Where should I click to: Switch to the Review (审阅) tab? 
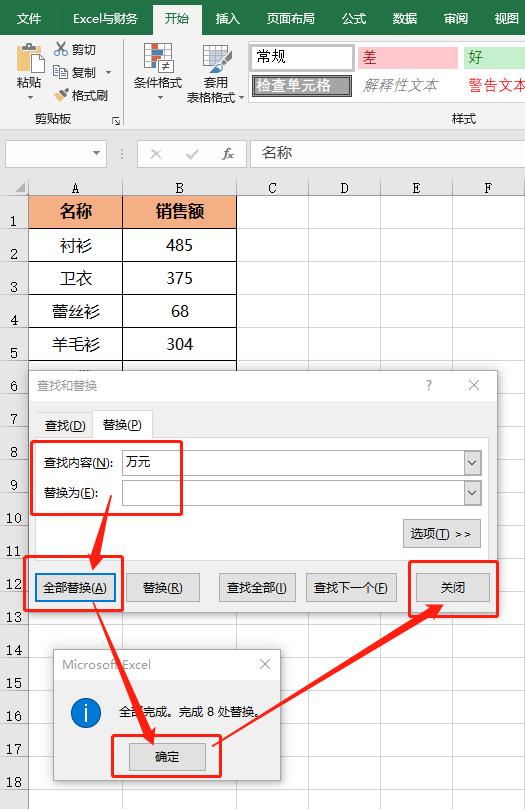pyautogui.click(x=456, y=19)
